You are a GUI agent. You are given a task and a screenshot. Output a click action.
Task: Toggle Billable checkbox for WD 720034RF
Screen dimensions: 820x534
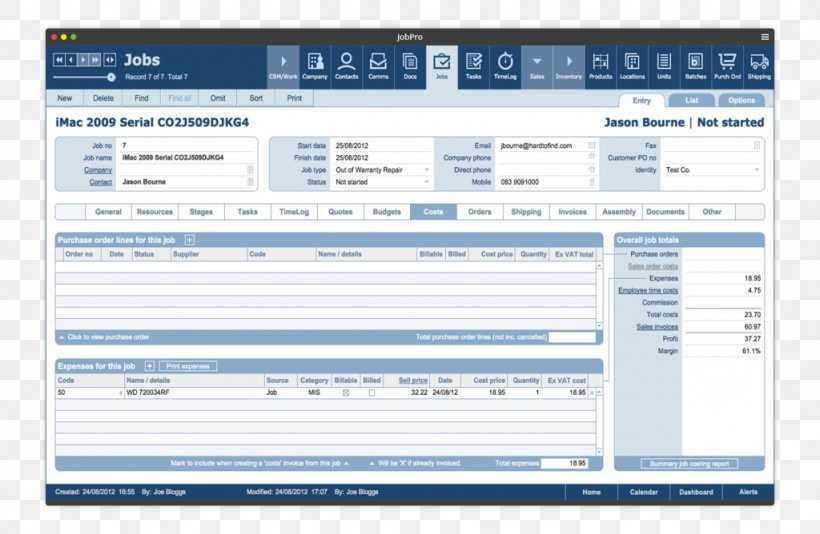[346, 393]
